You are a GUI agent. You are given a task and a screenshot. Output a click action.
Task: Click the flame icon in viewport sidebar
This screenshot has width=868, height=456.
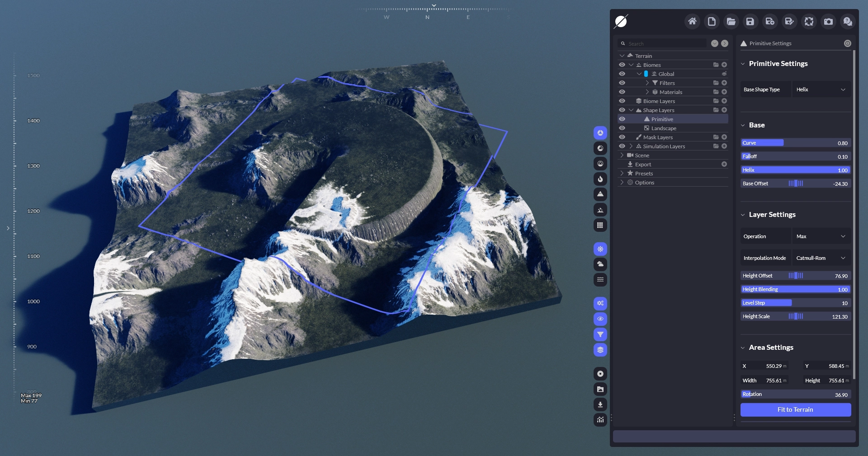tap(600, 179)
